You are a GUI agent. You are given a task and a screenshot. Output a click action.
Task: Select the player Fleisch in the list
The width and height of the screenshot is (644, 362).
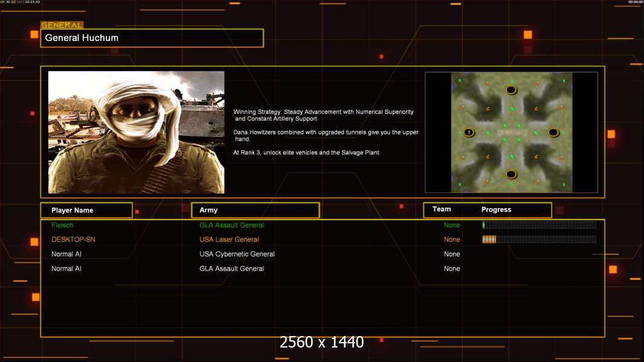[x=62, y=225]
